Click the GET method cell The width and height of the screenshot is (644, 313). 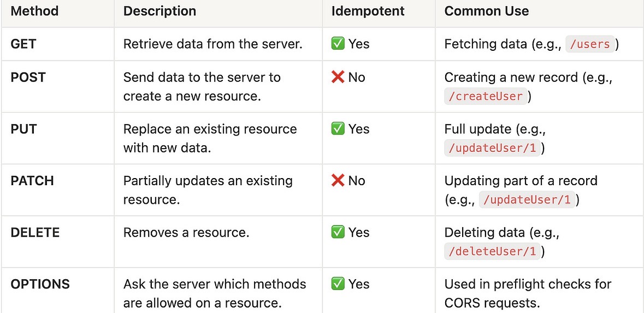click(x=23, y=44)
